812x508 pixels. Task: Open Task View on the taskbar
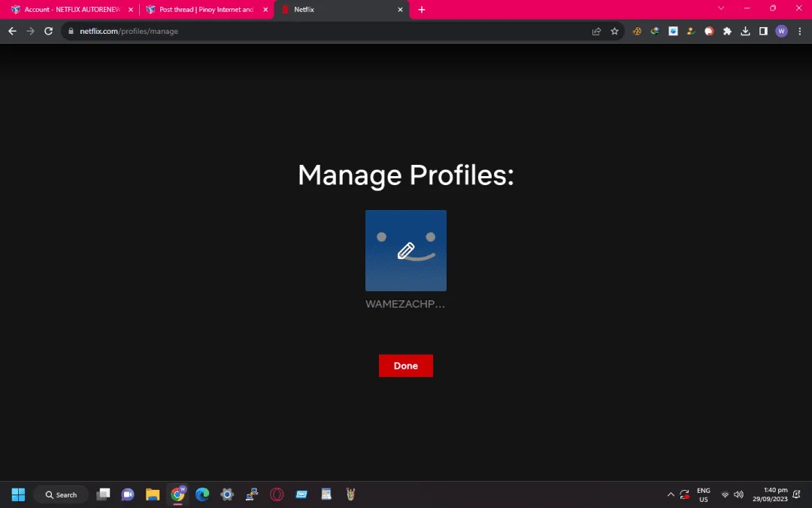point(103,494)
